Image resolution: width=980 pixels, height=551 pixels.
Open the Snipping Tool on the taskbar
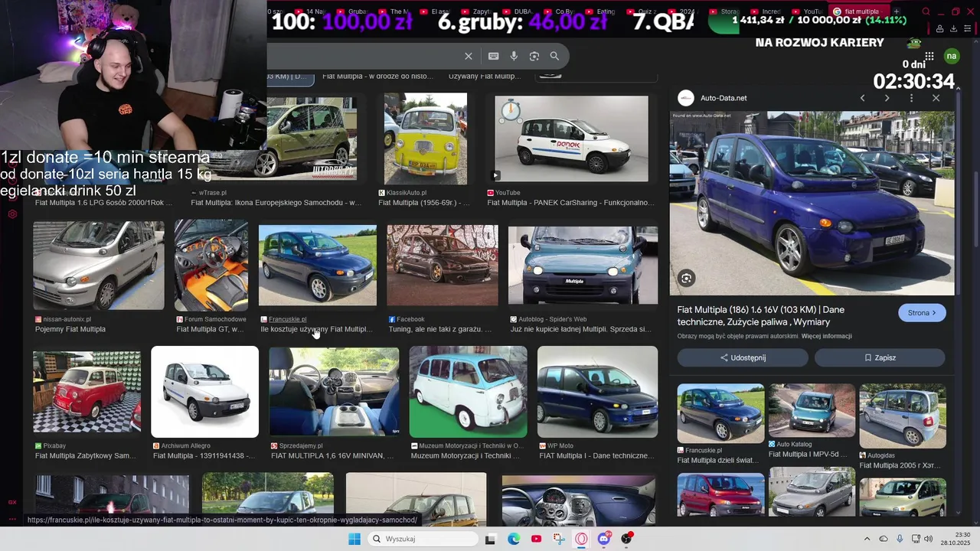point(559,539)
